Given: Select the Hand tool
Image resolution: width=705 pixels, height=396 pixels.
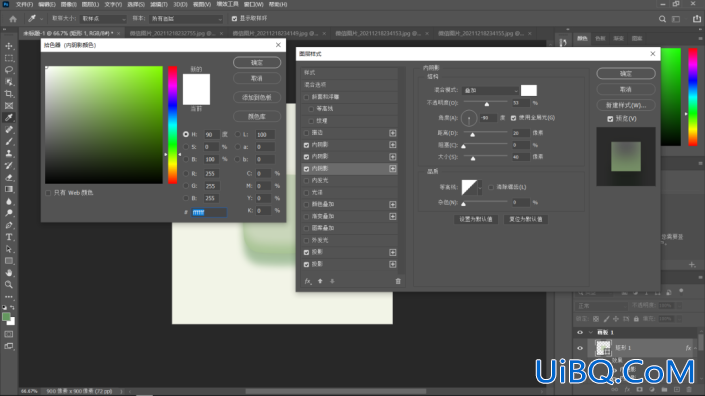Looking at the screenshot, I should tap(9, 273).
